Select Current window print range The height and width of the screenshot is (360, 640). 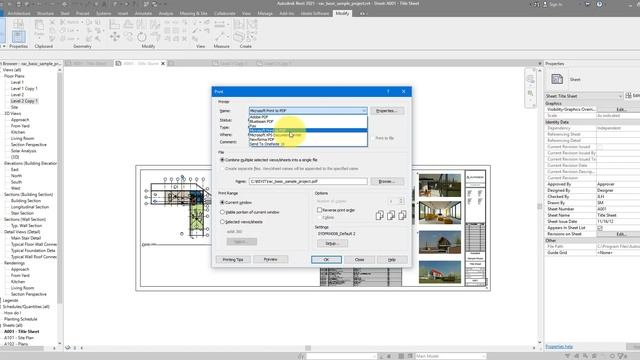tap(222, 202)
